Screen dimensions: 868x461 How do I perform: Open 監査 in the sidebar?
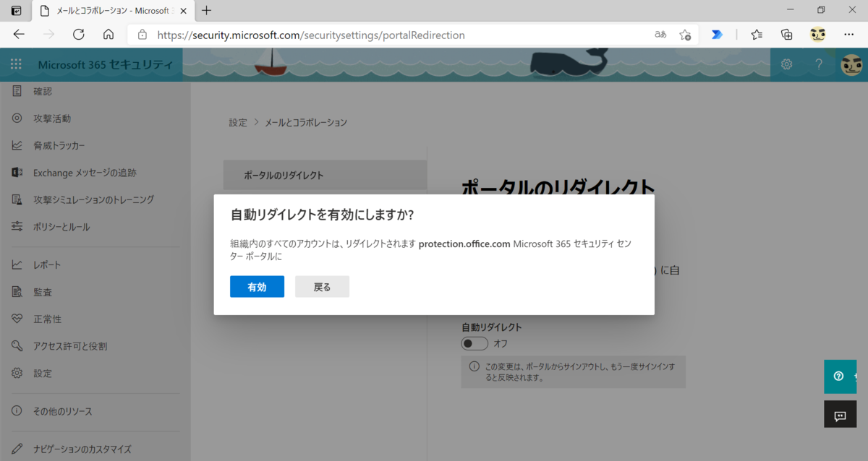(x=43, y=292)
